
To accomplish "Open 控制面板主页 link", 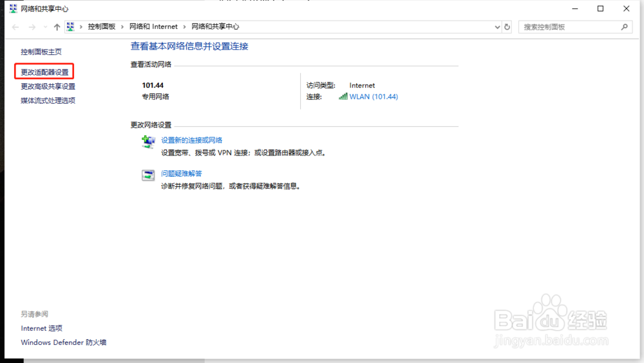I will point(41,52).
